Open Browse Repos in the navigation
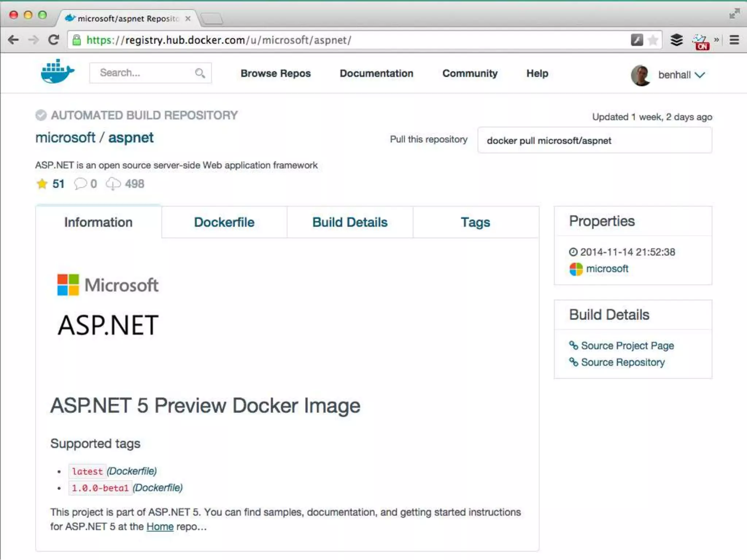747x560 pixels. click(x=275, y=73)
